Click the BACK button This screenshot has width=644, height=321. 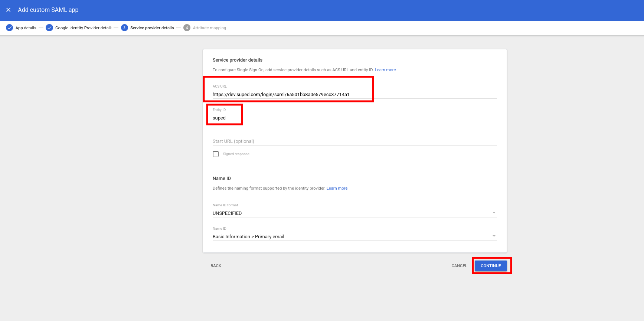coord(216,266)
